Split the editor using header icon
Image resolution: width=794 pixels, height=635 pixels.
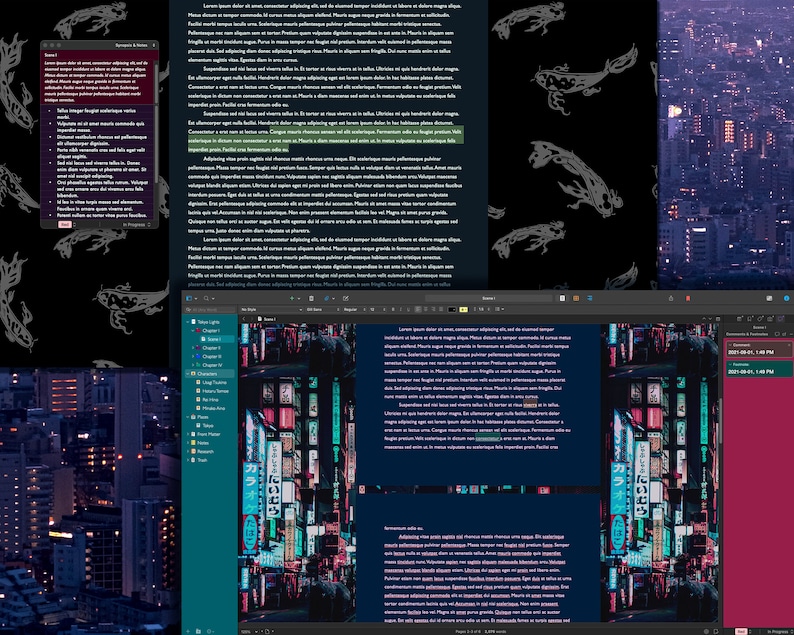point(718,319)
